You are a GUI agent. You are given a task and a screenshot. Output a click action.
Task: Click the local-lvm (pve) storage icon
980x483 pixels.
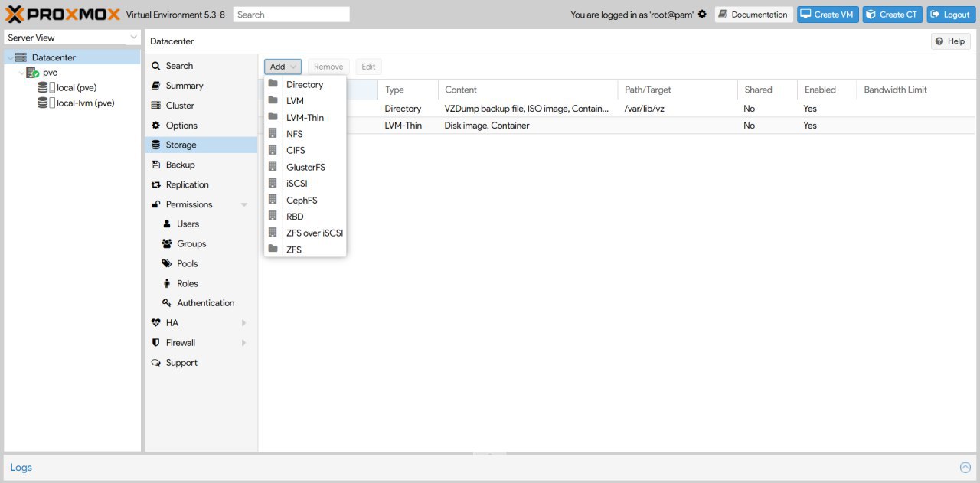44,103
